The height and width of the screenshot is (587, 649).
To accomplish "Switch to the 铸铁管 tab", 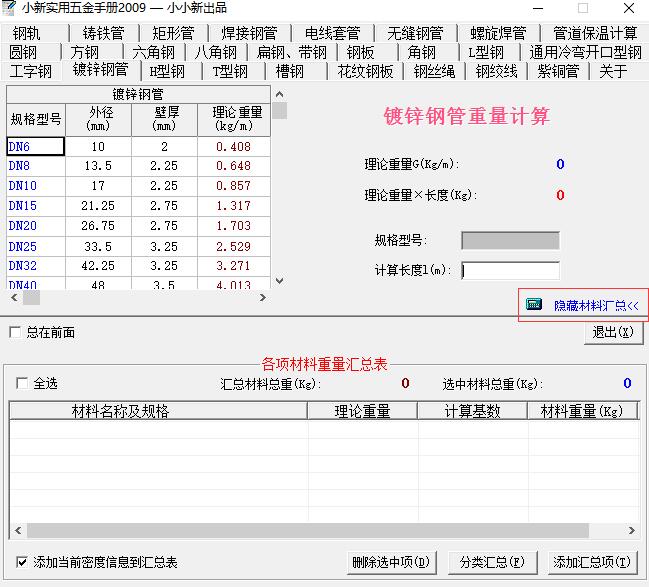I will pyautogui.click(x=104, y=33).
